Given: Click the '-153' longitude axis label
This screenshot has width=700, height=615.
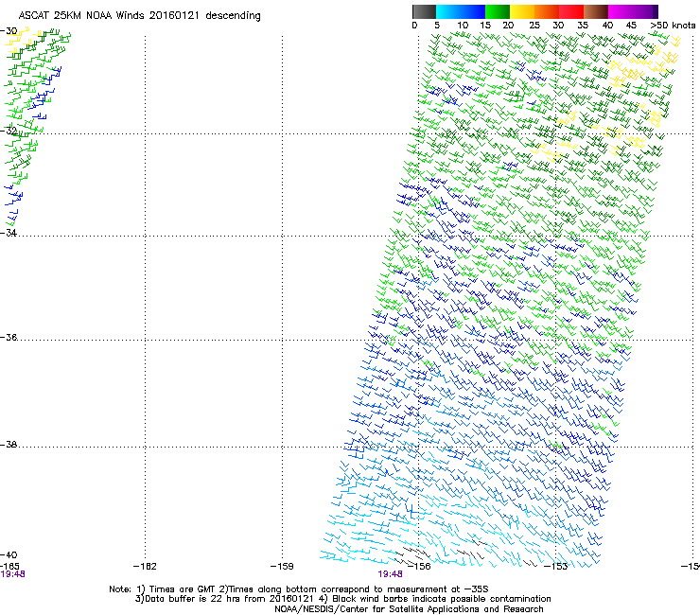Looking at the screenshot, I should tap(556, 567).
